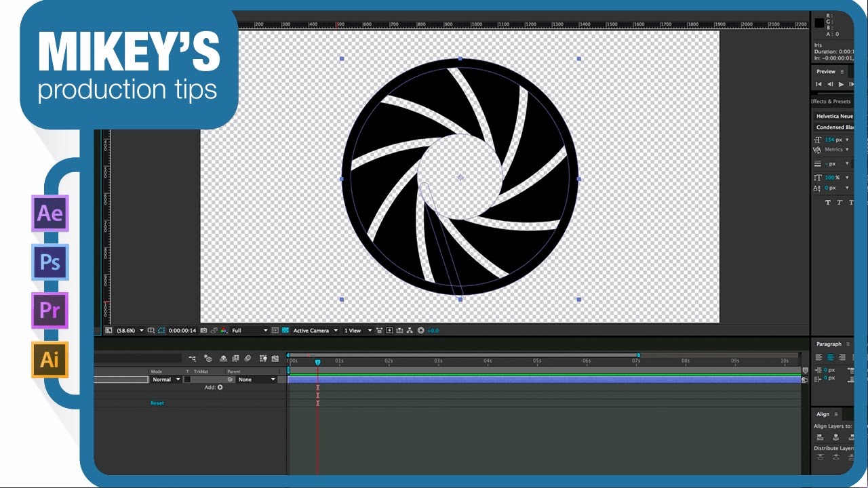
Task: Open the Condensed Black font style field
Action: [833, 127]
